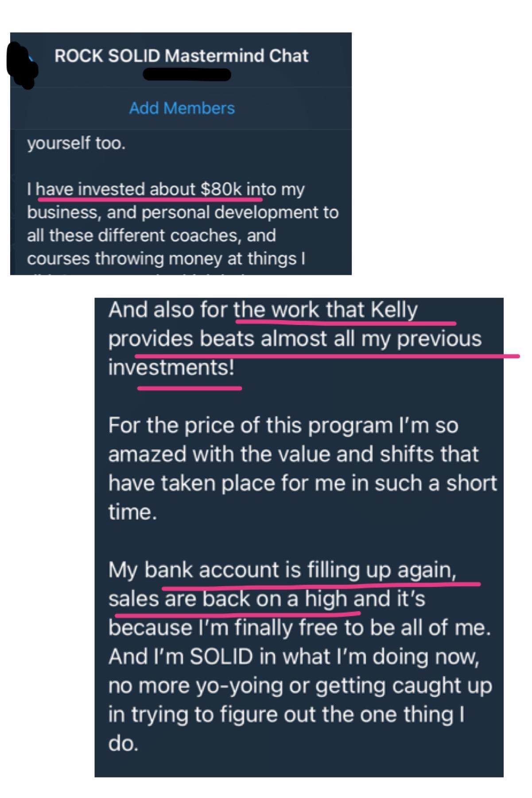Click the final "do." line
The height and width of the screenshot is (798, 532).
123,743
